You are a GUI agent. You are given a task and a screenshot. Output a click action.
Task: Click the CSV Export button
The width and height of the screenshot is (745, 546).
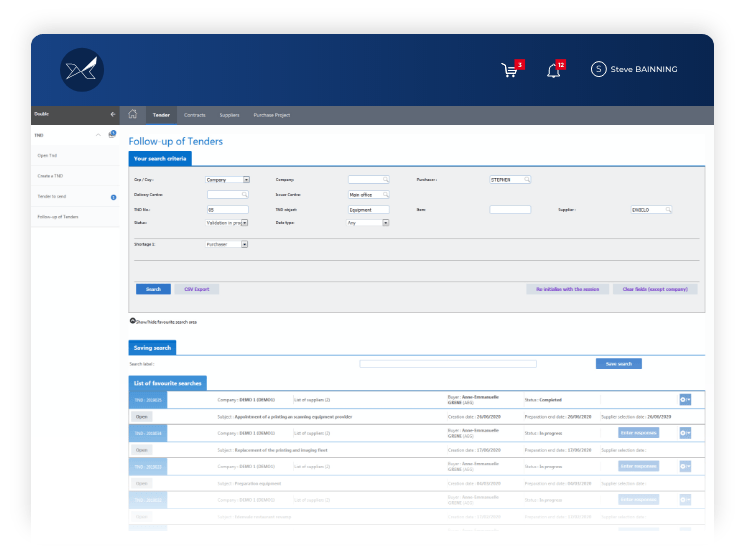(x=196, y=289)
